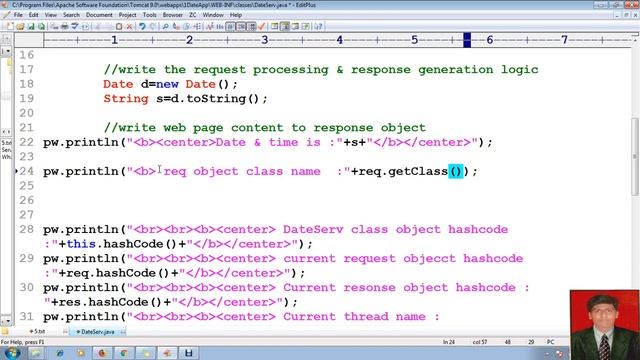The height and width of the screenshot is (360, 640).
Task: Open the Document menu
Action: coord(99,15)
